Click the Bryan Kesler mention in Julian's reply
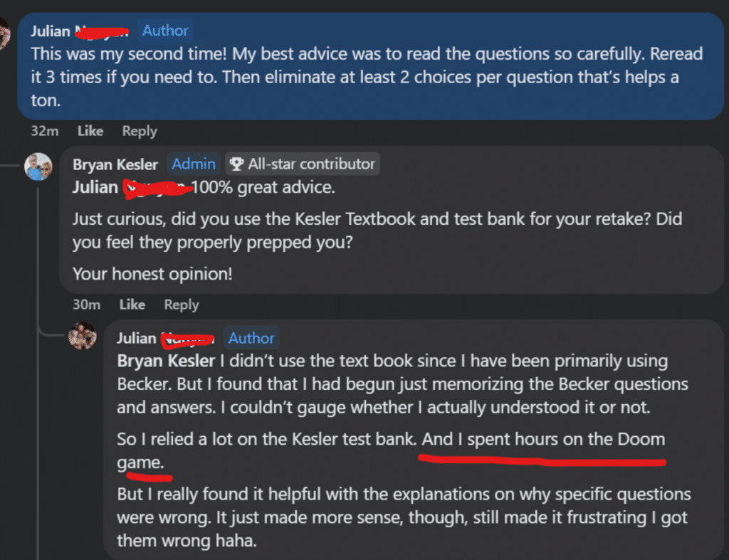Image resolution: width=729 pixels, height=560 pixels. [x=165, y=361]
